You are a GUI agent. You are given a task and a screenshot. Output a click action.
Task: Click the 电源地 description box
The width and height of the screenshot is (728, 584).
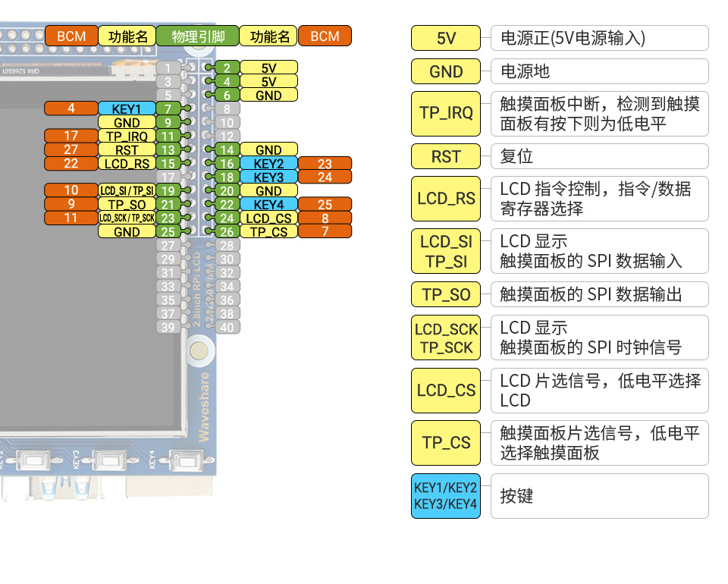(599, 71)
